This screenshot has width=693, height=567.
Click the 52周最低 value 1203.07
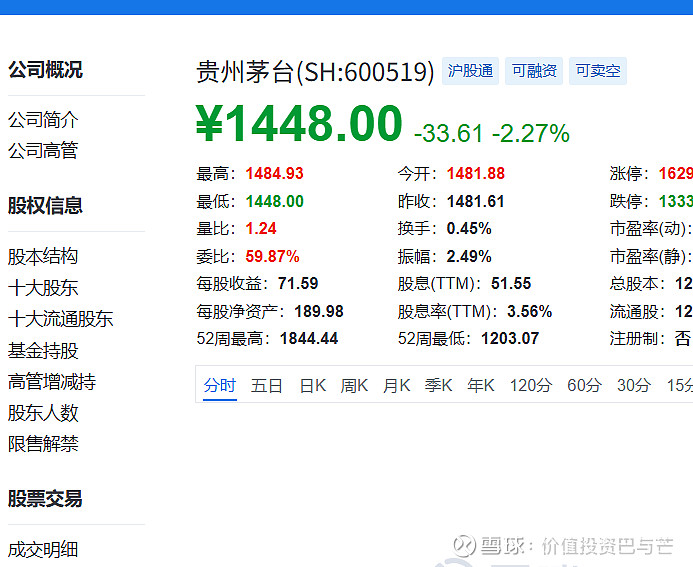510,339
